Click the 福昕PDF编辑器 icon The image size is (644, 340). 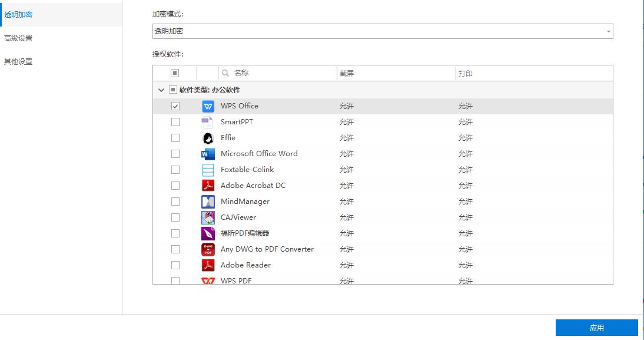(208, 233)
